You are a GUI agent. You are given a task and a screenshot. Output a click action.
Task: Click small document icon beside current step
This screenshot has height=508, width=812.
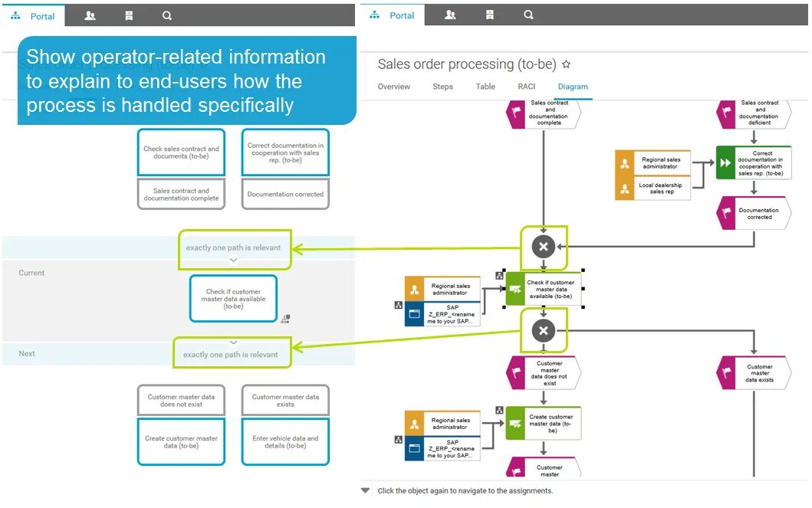coord(285,319)
